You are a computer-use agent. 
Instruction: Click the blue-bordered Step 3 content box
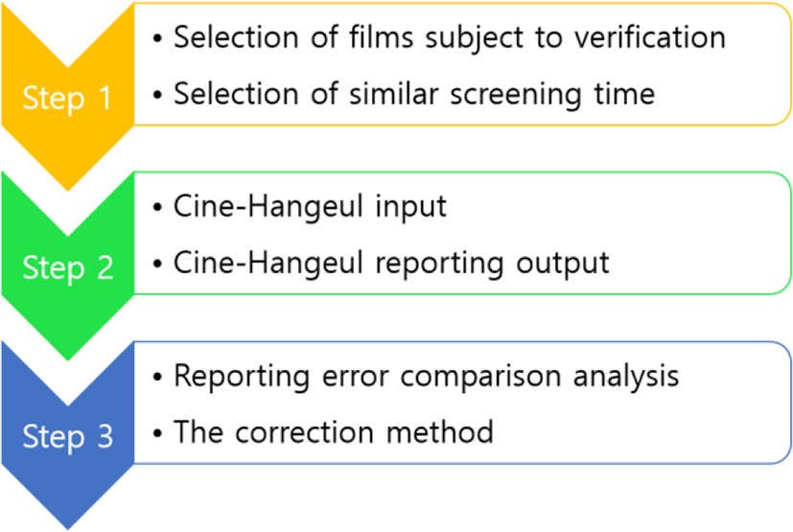[x=462, y=403]
